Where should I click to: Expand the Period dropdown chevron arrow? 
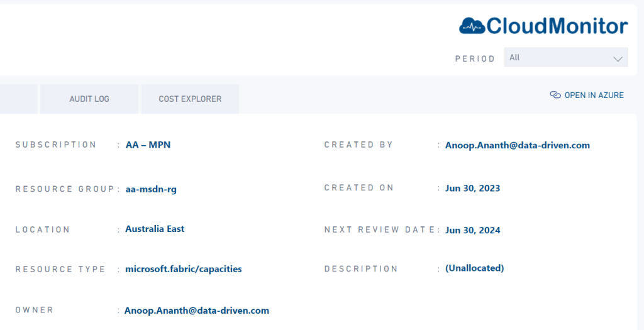[618, 59]
